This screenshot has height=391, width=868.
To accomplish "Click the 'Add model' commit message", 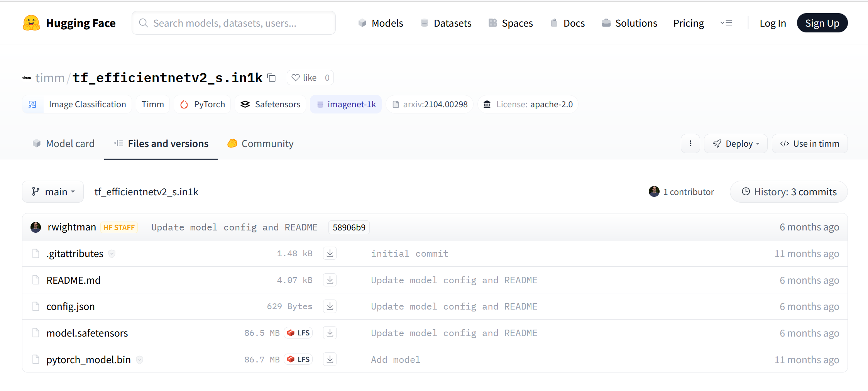I will coord(396,360).
